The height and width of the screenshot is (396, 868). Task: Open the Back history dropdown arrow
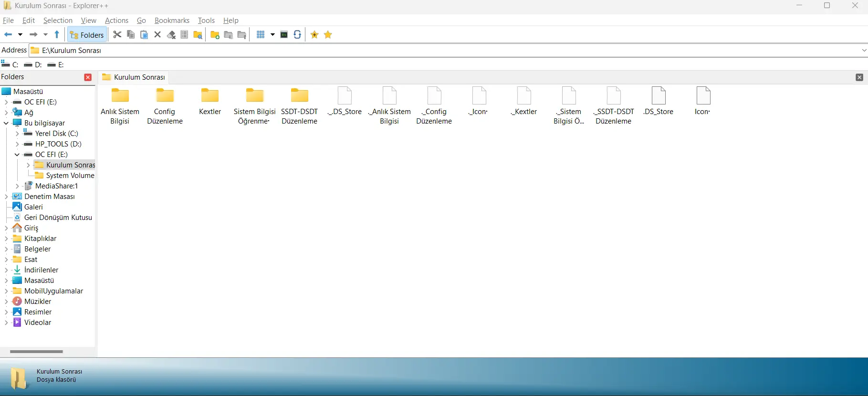(20, 35)
